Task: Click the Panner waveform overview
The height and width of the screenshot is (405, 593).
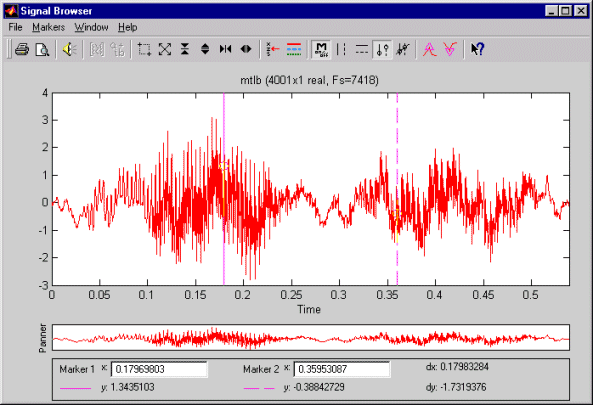Action: pyautogui.click(x=310, y=337)
